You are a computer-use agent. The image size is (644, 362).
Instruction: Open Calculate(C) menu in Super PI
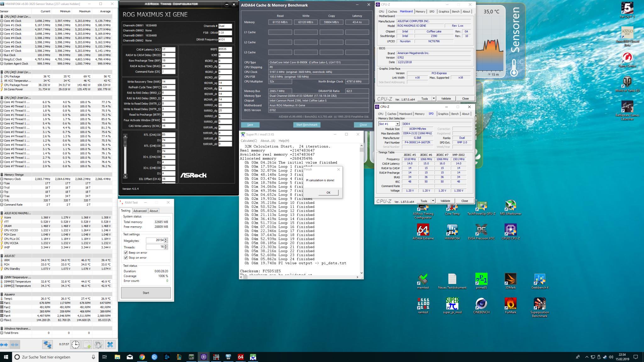point(249,141)
